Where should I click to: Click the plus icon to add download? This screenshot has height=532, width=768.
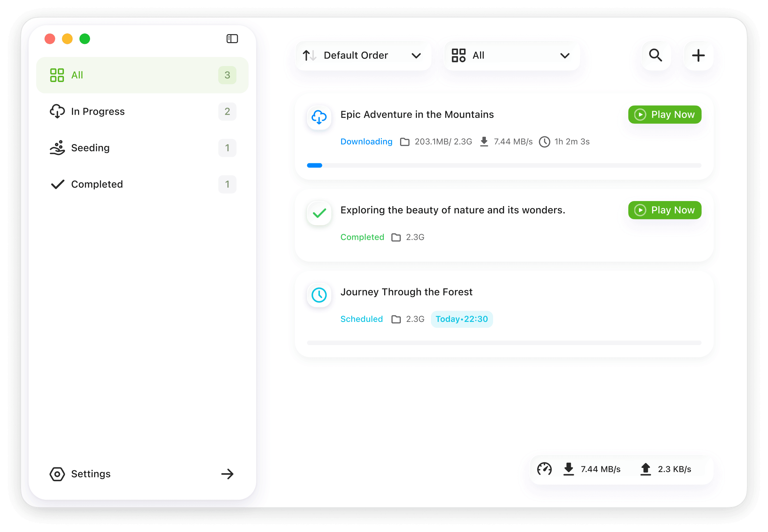point(698,56)
